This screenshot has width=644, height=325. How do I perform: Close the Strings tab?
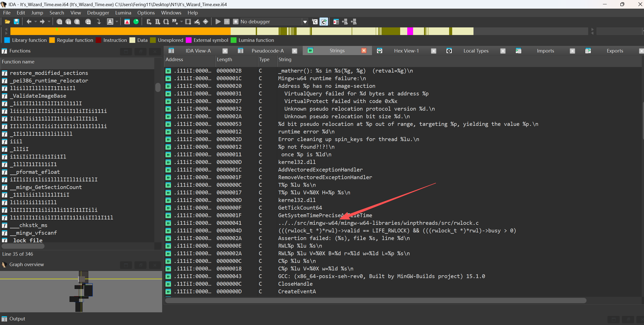tap(364, 50)
